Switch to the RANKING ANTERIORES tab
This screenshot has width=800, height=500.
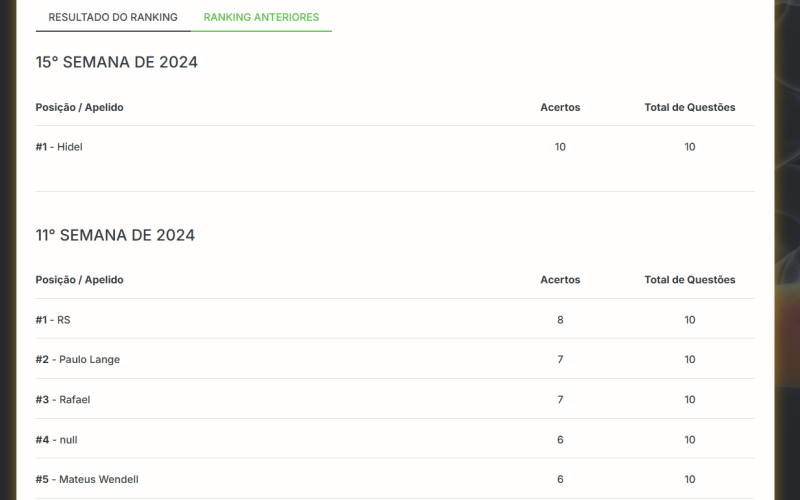[x=261, y=17]
